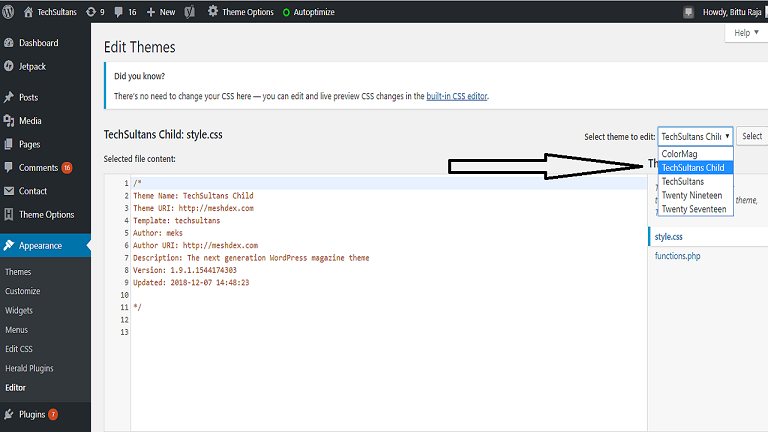Open the updates icon showing 9
This screenshot has height=432, width=768.
[91, 12]
